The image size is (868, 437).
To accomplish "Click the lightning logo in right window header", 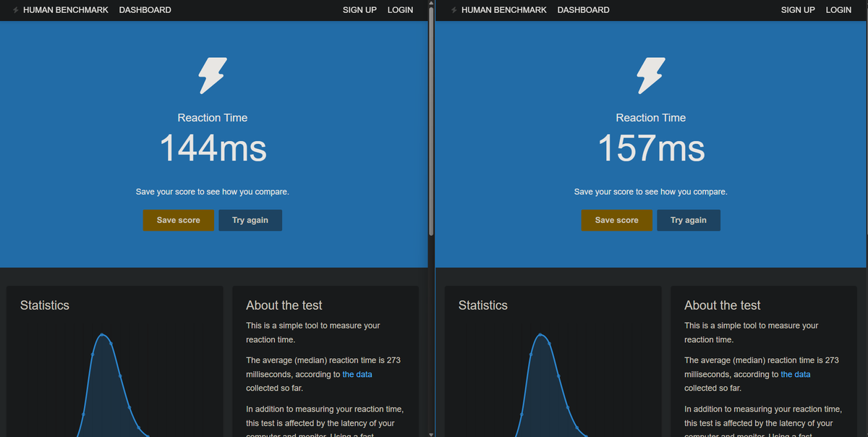I will pos(454,10).
